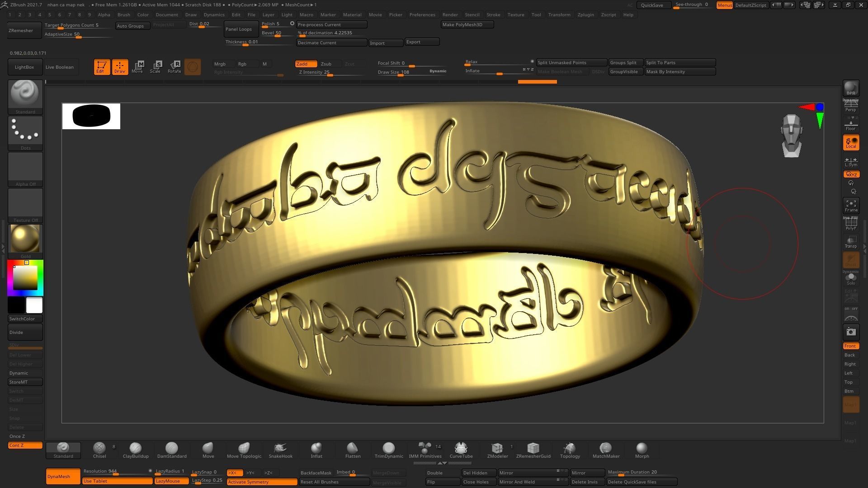Screen dimensions: 868x488
Task: Choose the Rotate transform icon
Action: pos(175,67)
